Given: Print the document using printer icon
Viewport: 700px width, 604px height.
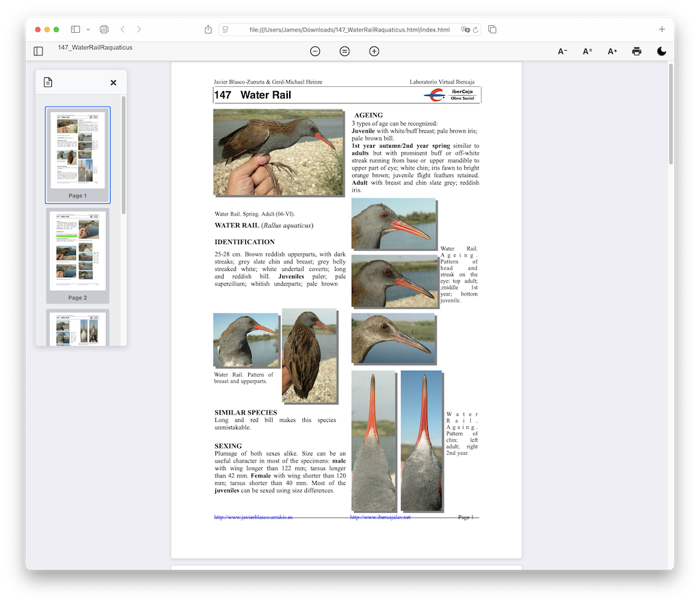Looking at the screenshot, I should tap(636, 51).
